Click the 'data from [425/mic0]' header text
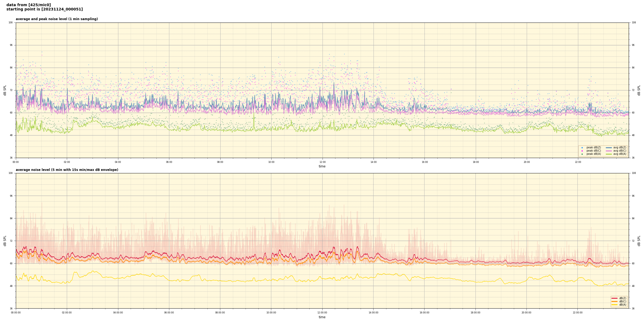Viewport: 644px width, 322px height. click(28, 5)
